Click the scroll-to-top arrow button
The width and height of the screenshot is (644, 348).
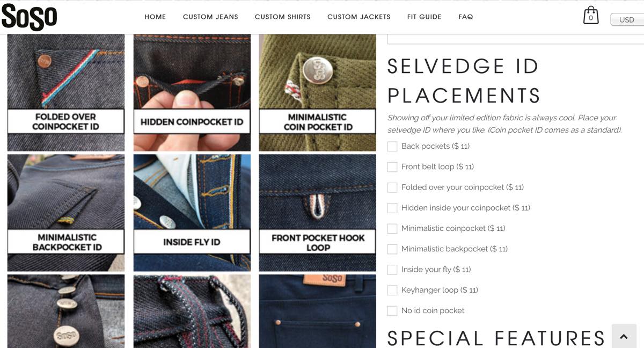click(x=623, y=336)
